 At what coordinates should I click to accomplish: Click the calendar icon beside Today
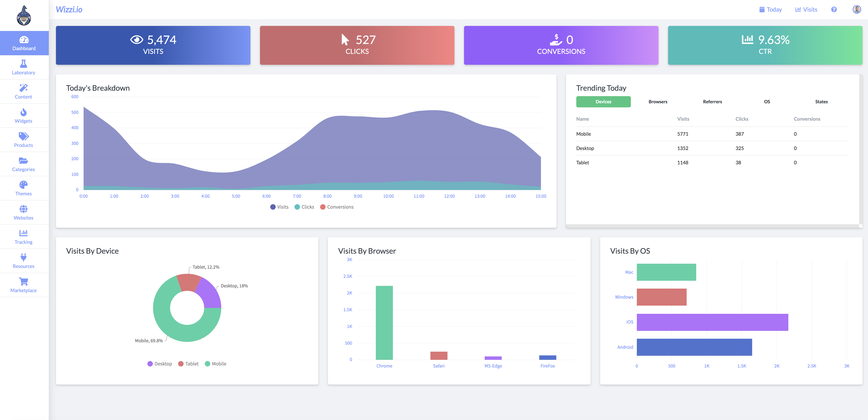[762, 9]
